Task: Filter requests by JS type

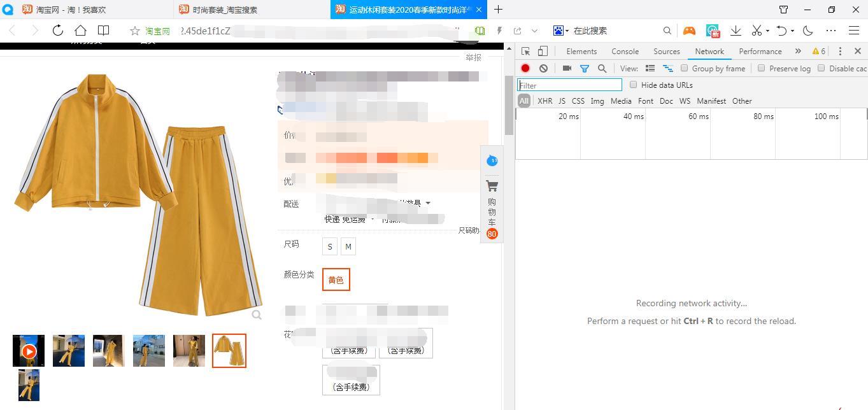Action: [x=562, y=101]
